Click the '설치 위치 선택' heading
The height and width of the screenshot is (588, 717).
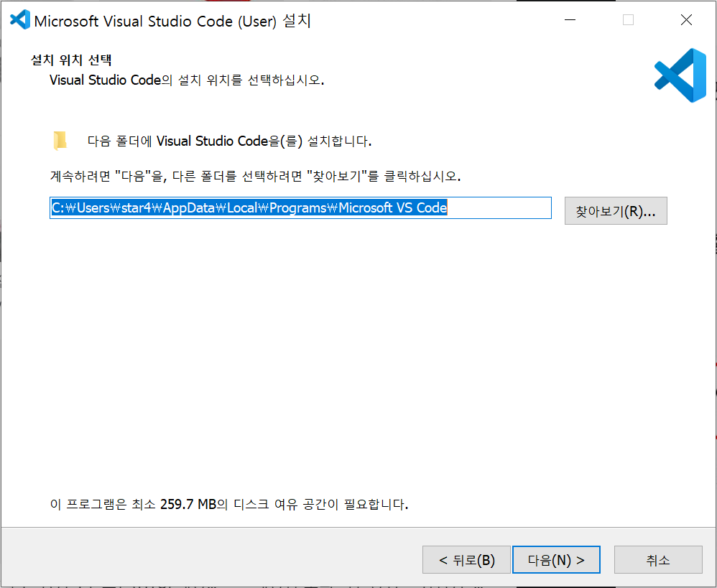click(71, 60)
